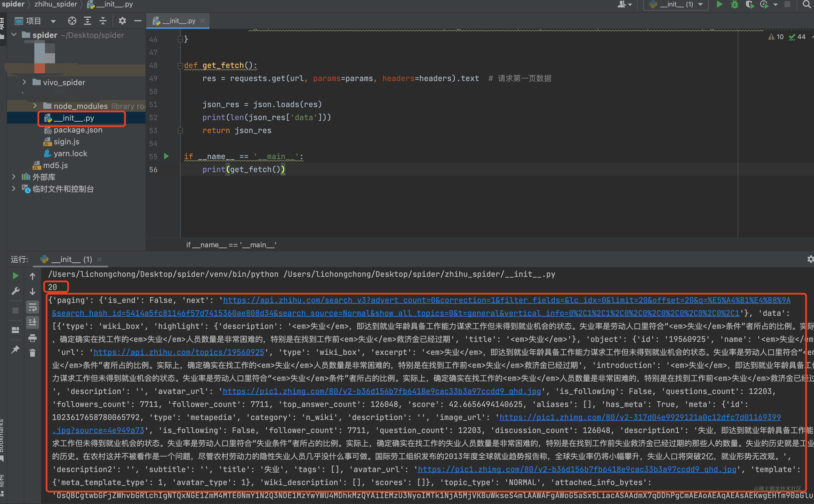
Task: Open the api.zhihu.com/search_v3 link in the console
Action: click(x=507, y=300)
